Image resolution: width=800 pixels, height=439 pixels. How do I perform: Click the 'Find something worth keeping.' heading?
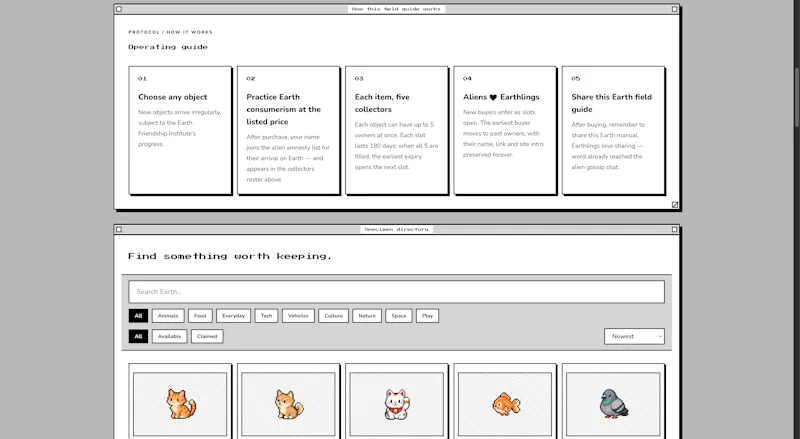230,256
